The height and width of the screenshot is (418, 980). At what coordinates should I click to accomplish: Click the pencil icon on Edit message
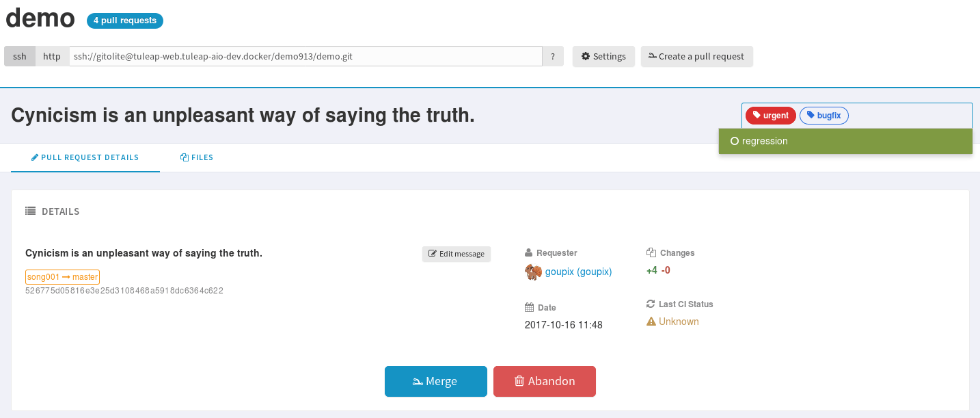pos(432,254)
